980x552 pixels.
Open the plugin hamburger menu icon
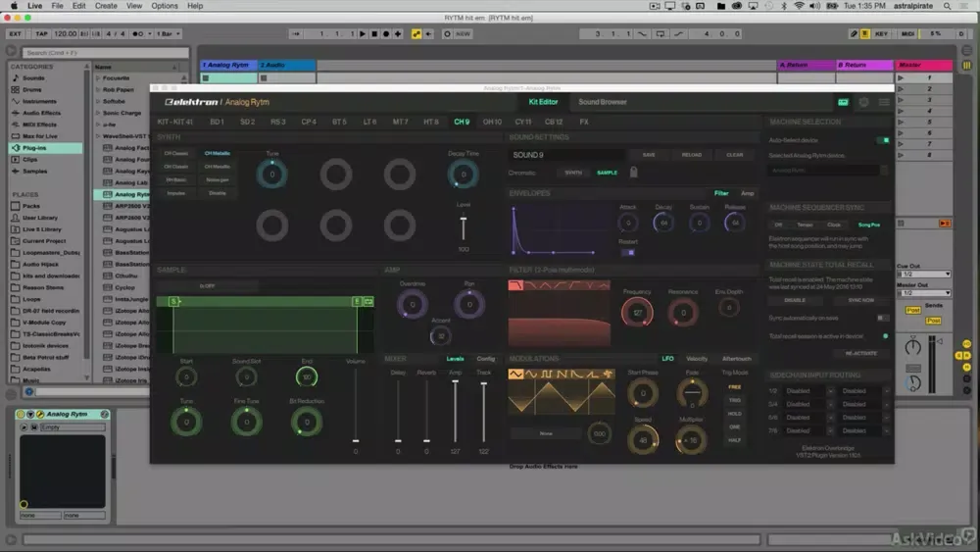click(884, 102)
